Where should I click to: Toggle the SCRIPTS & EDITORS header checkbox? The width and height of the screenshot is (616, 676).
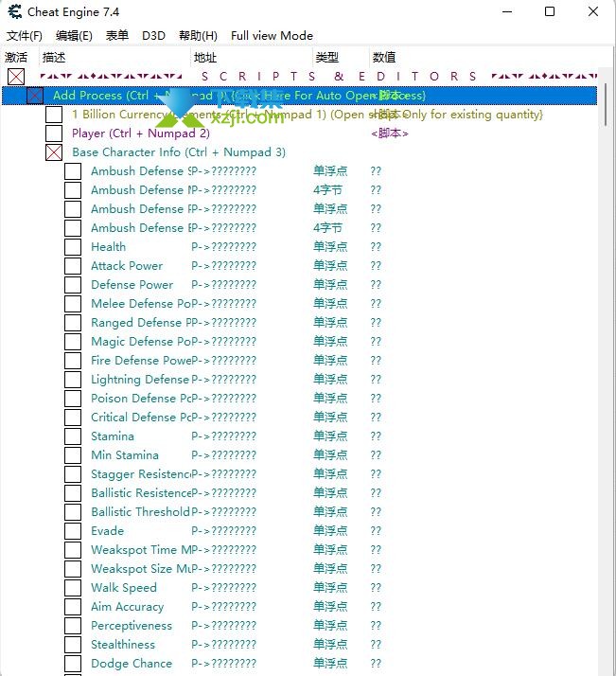click(16, 77)
